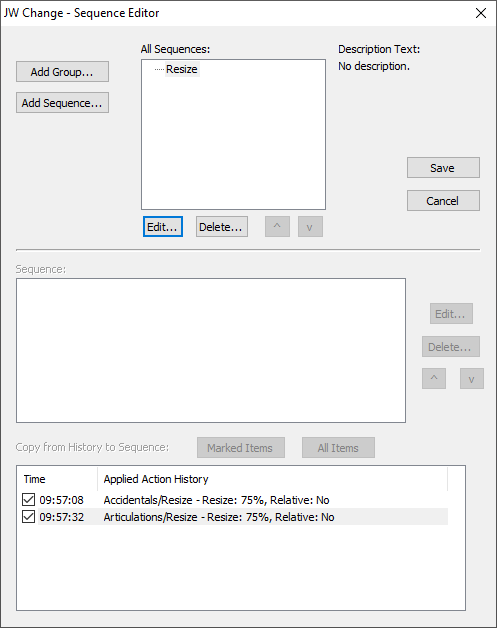Click the Add Group... button
497x628 pixels.
(x=62, y=72)
